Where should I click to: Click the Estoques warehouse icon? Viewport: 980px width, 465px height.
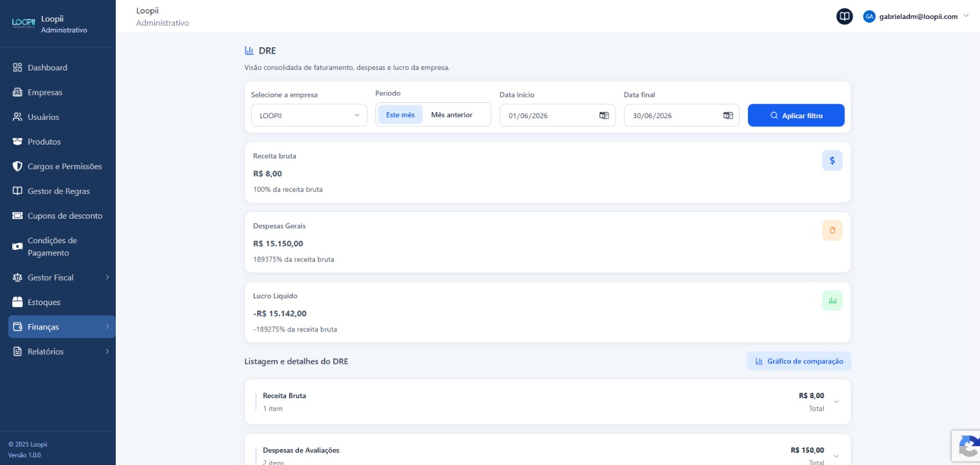pos(17,302)
